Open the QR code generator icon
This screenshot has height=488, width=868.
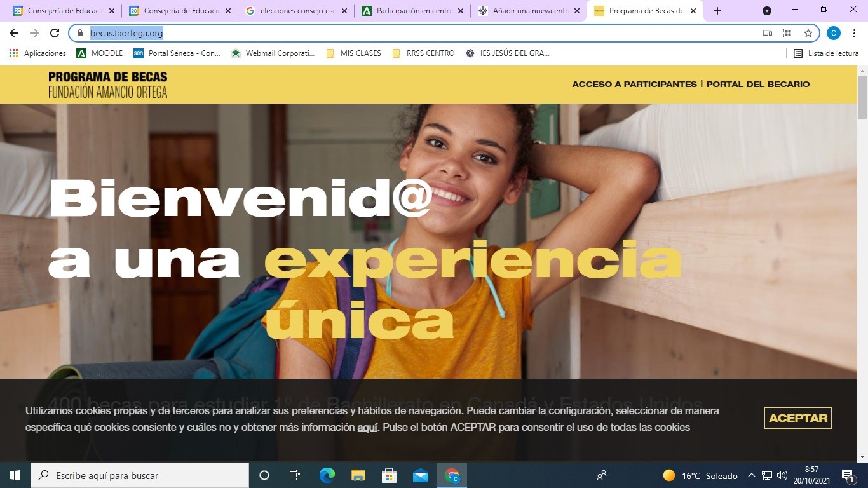coord(788,33)
